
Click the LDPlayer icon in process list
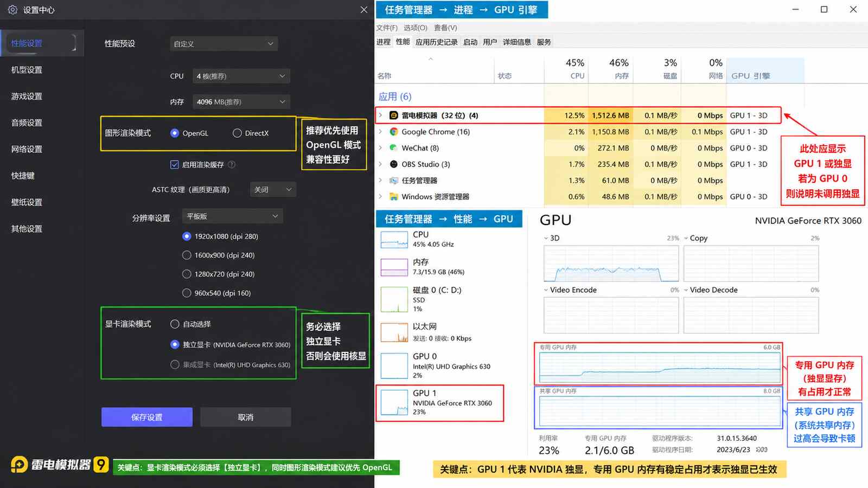(394, 115)
